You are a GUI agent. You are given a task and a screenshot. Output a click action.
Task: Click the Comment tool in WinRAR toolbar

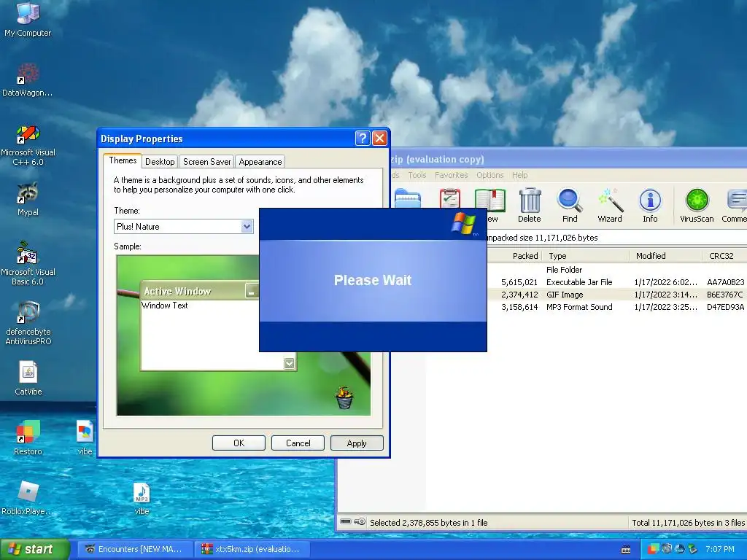[x=734, y=206]
